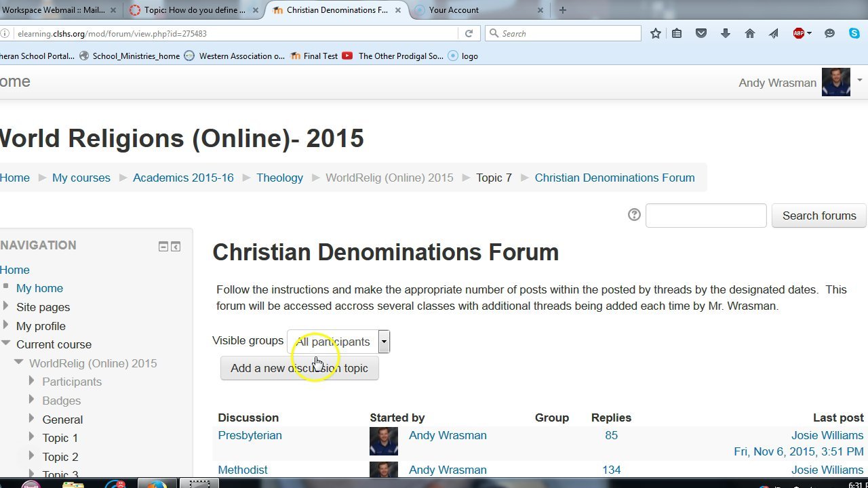The height and width of the screenshot is (488, 868).
Task: Click the Skype toolbar icon
Action: click(x=854, y=33)
